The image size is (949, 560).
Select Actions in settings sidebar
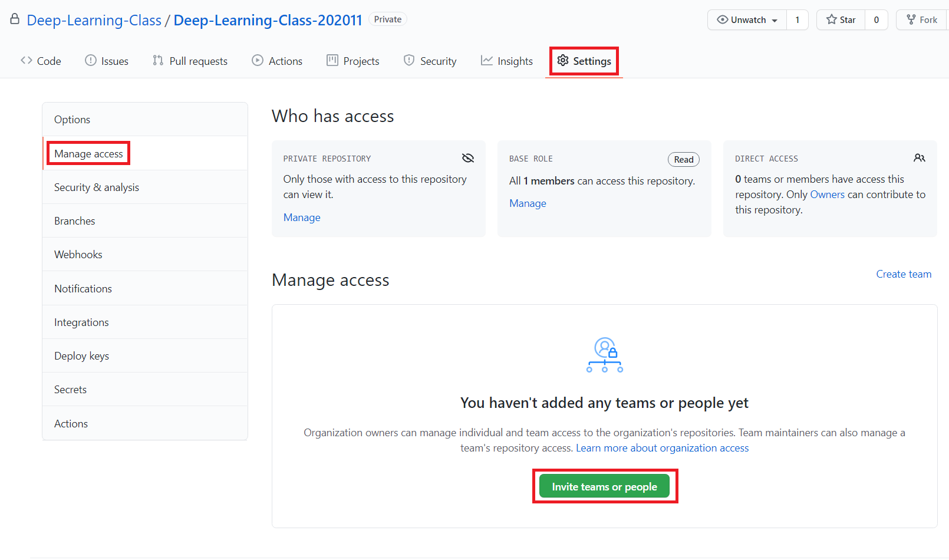pyautogui.click(x=145, y=423)
